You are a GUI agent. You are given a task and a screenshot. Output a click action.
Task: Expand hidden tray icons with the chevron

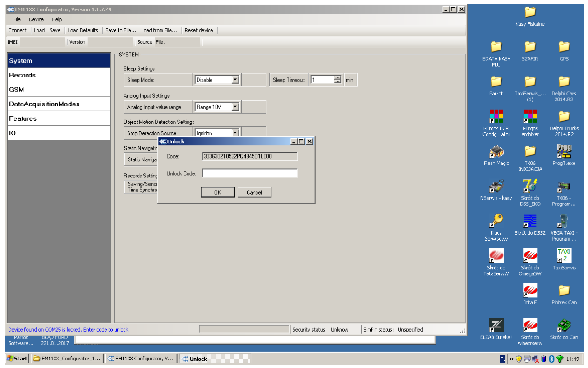pyautogui.click(x=511, y=359)
